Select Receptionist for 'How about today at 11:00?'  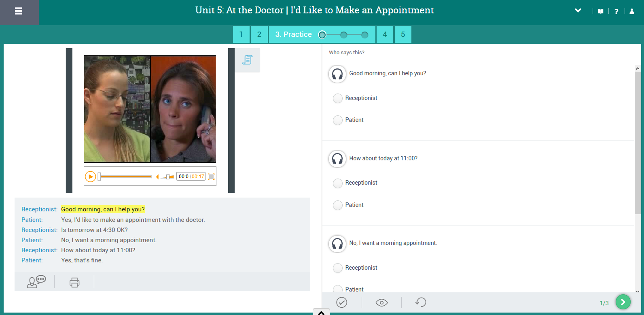[338, 183]
